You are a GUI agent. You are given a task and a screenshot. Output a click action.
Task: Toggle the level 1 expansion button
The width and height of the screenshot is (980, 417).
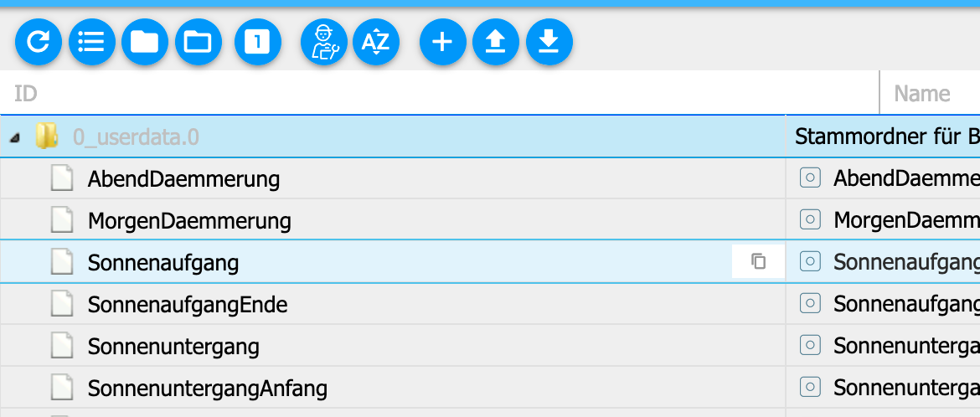tap(258, 43)
